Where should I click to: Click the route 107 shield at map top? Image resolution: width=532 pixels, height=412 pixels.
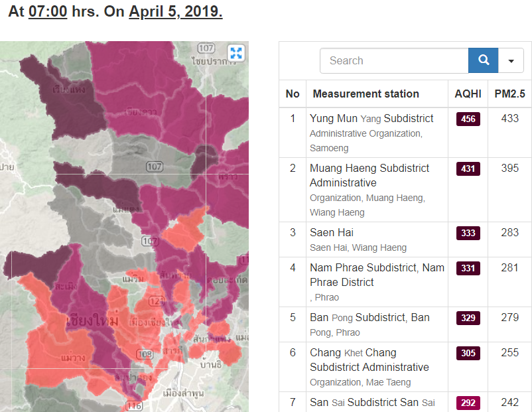tap(206, 48)
